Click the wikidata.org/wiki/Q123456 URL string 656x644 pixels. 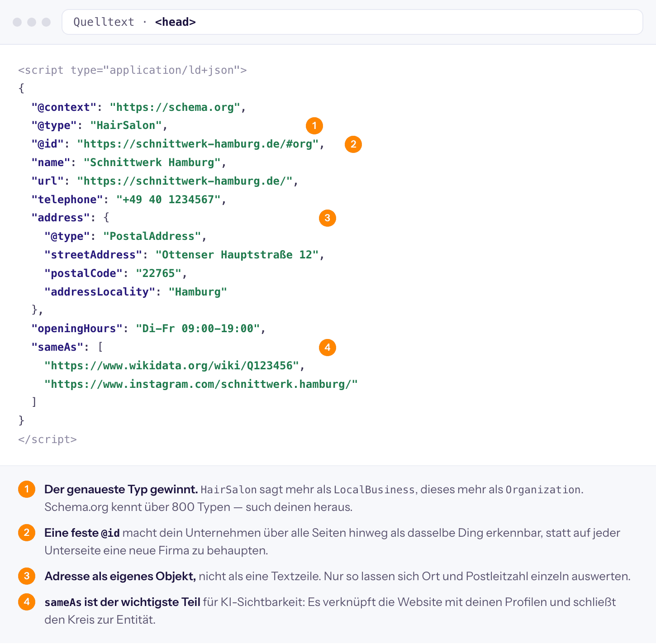coord(171,366)
